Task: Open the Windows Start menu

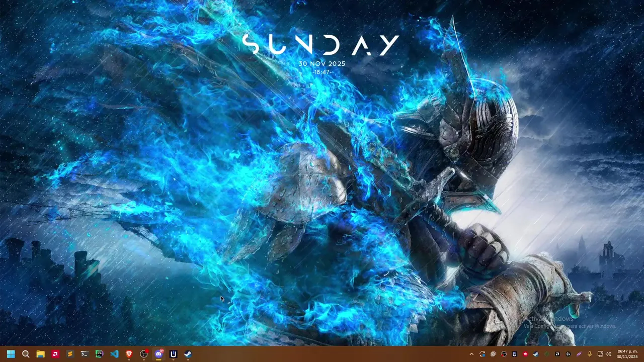Action: click(11, 354)
